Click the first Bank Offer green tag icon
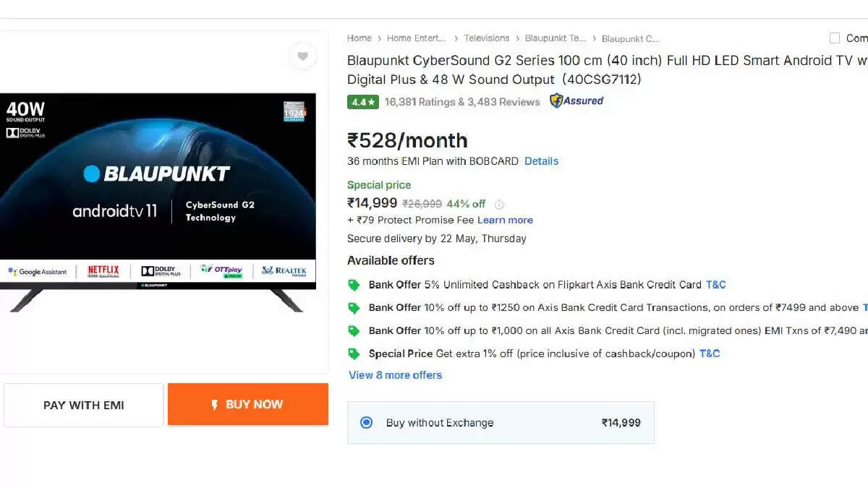The width and height of the screenshot is (868, 488). click(x=354, y=285)
